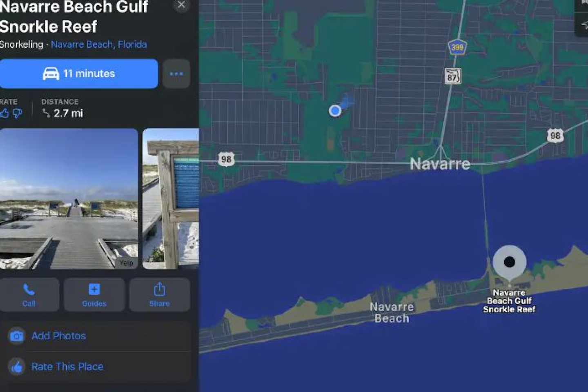
Task: Add place to Guides
Action: point(94,295)
